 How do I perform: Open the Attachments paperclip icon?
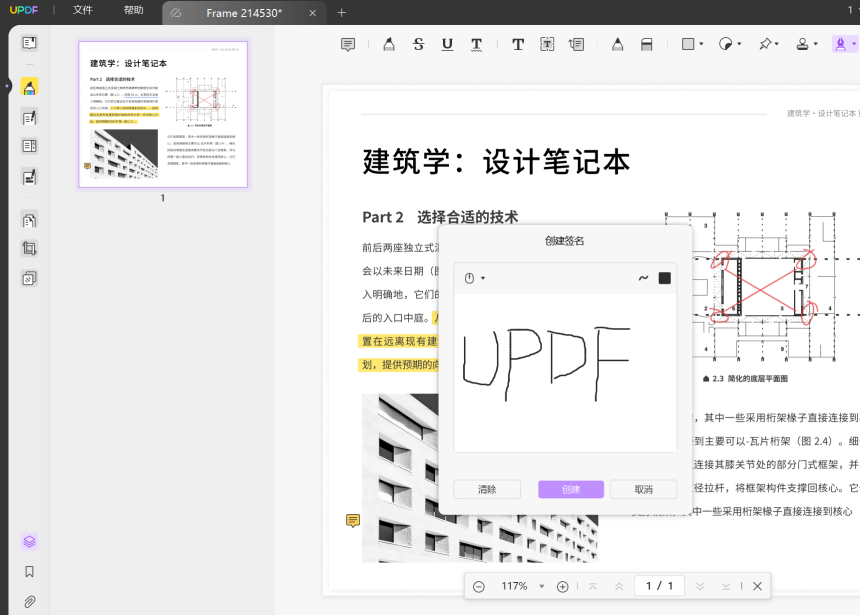pyautogui.click(x=29, y=601)
